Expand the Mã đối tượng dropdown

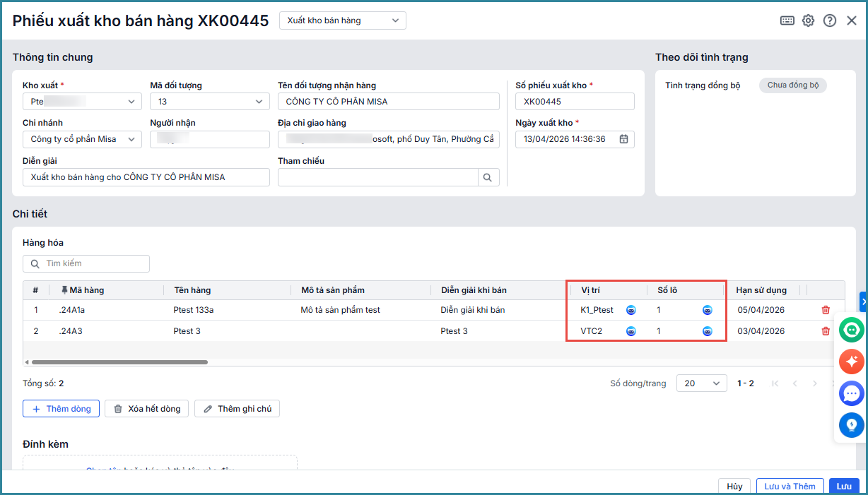[259, 102]
